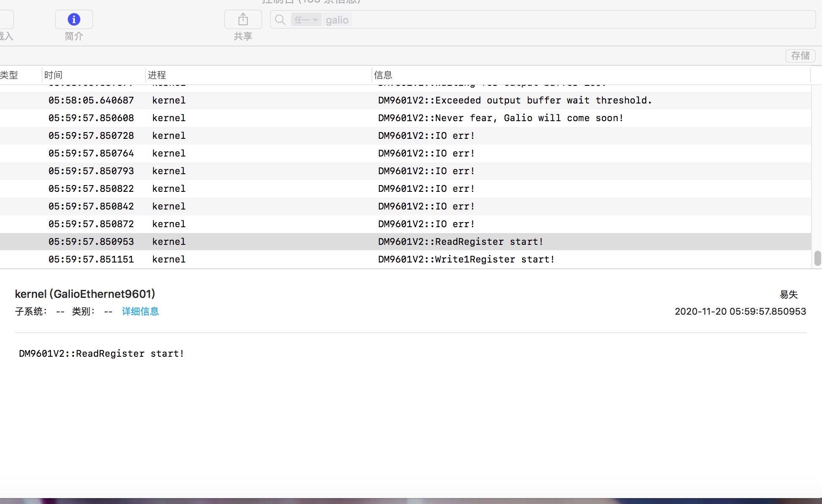Select the 'Write1Register start!' log row
Image resolution: width=822 pixels, height=504 pixels.
(x=406, y=260)
